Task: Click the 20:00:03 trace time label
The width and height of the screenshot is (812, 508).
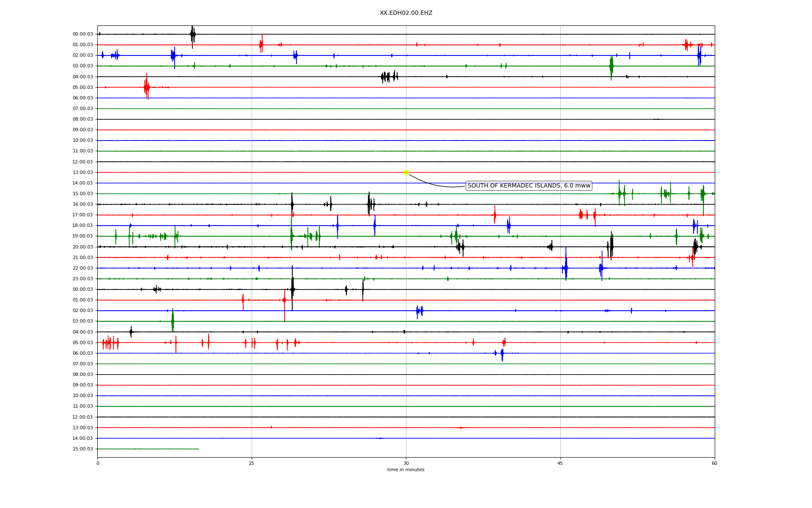Action: click(82, 247)
